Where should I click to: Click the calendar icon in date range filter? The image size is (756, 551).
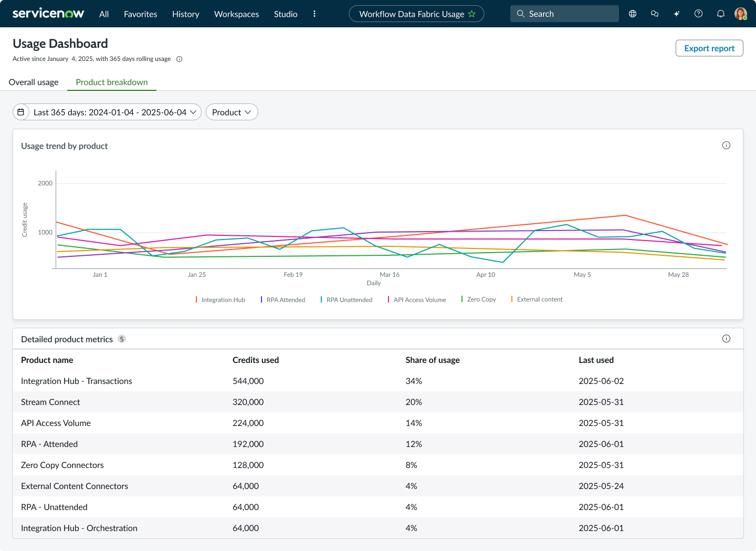21,112
